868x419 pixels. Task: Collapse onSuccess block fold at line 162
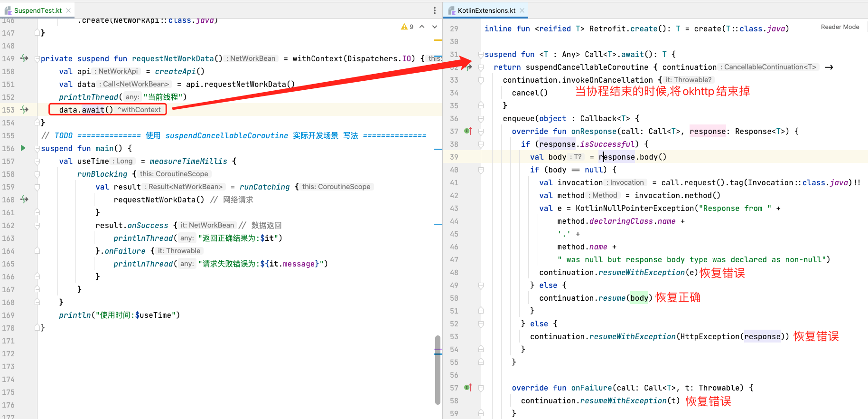[37, 226]
